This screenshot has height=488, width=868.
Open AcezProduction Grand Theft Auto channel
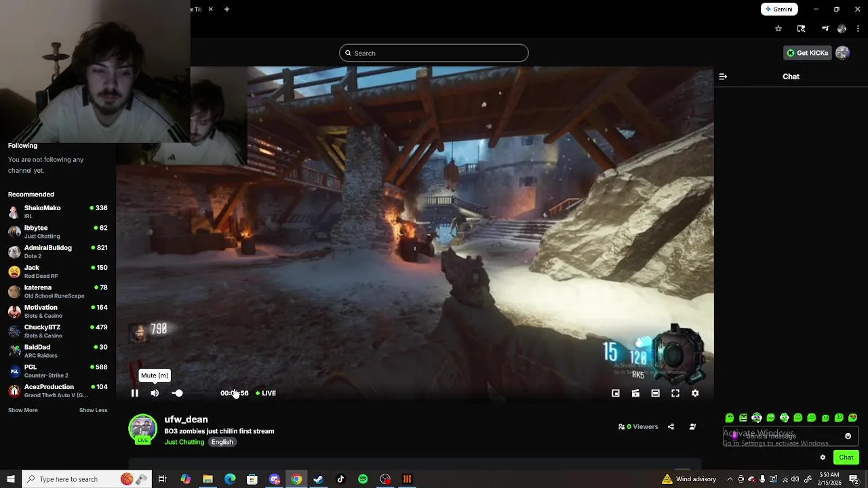(58, 391)
